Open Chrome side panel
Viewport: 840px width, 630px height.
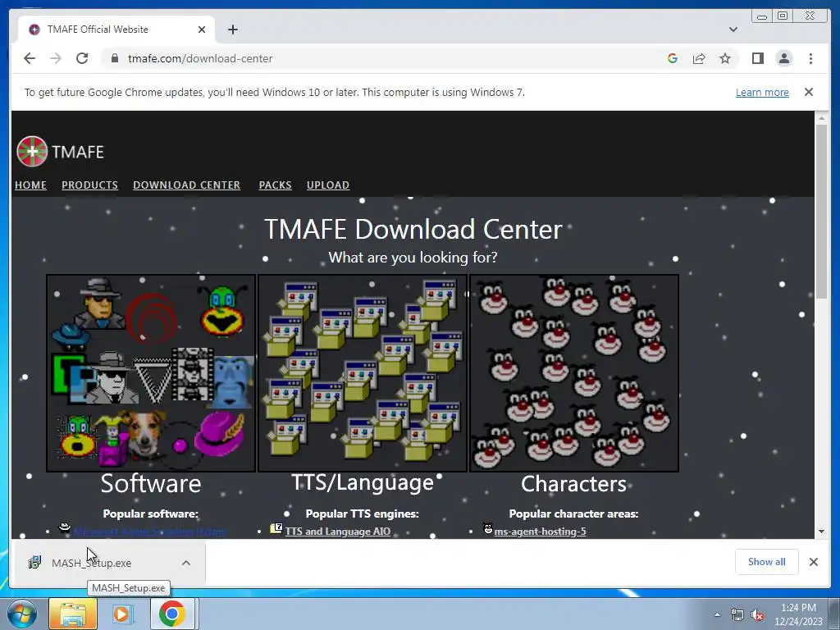pyautogui.click(x=757, y=58)
